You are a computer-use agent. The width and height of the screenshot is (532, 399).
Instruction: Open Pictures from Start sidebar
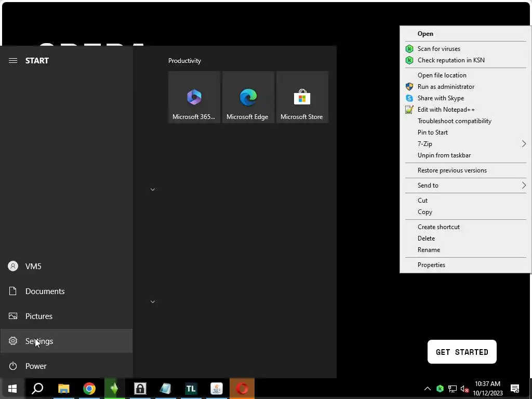[x=66, y=316]
